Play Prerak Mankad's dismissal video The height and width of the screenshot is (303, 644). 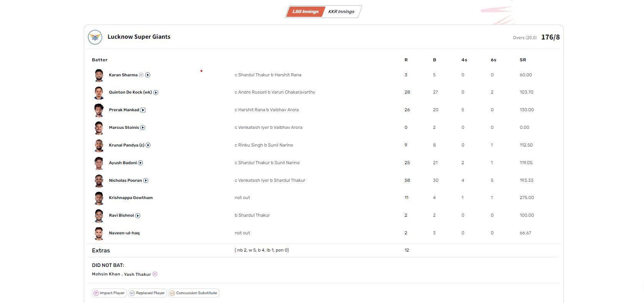(x=143, y=110)
